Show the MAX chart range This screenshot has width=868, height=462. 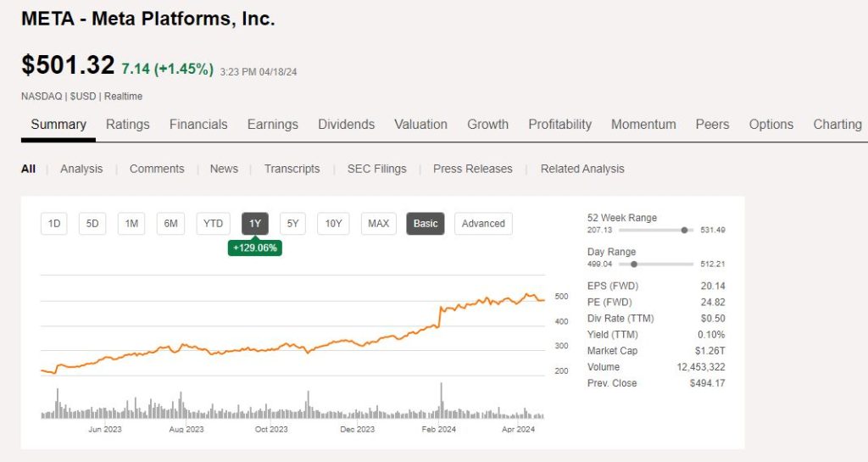coord(379,224)
